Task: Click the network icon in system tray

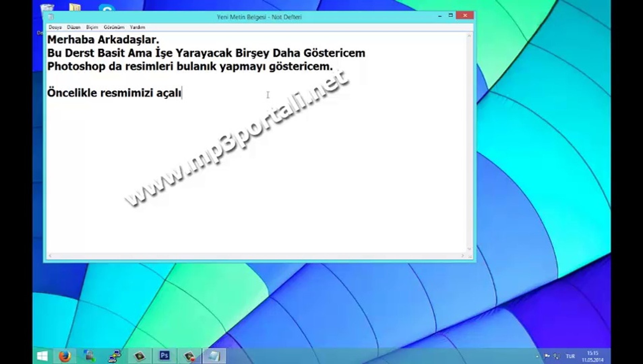Action: tap(557, 356)
